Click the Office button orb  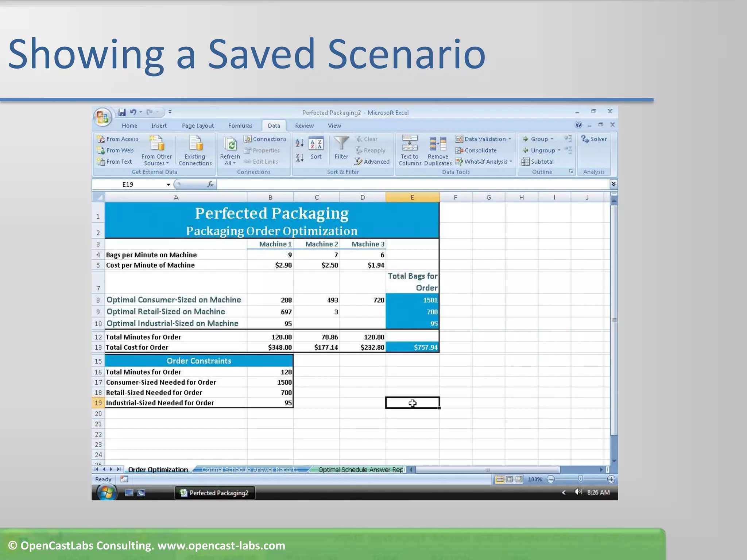(x=102, y=117)
